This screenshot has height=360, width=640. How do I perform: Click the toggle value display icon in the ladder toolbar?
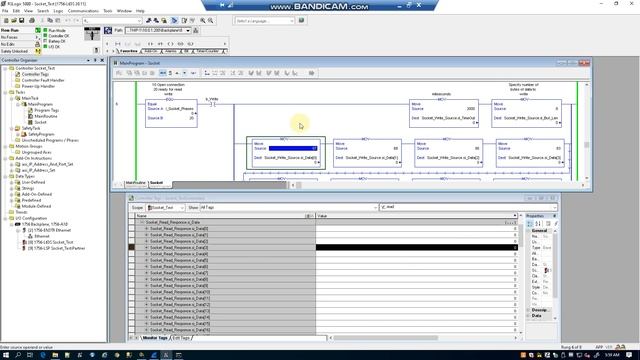[162, 73]
